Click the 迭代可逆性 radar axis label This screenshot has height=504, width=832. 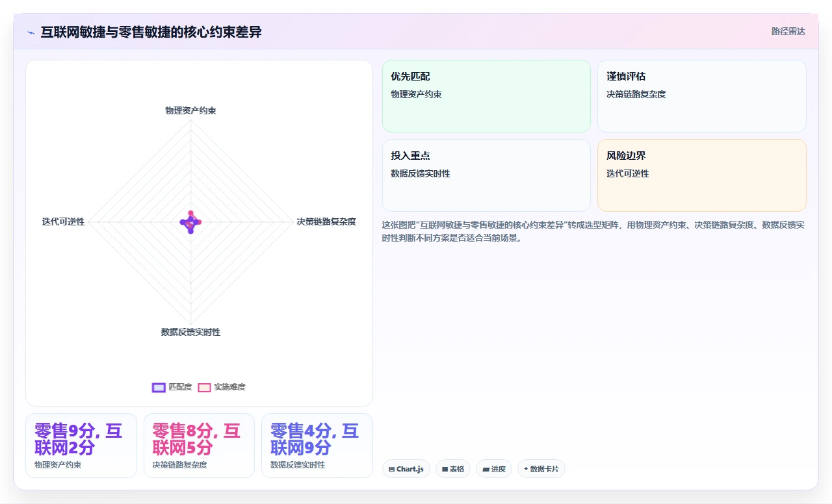click(63, 221)
